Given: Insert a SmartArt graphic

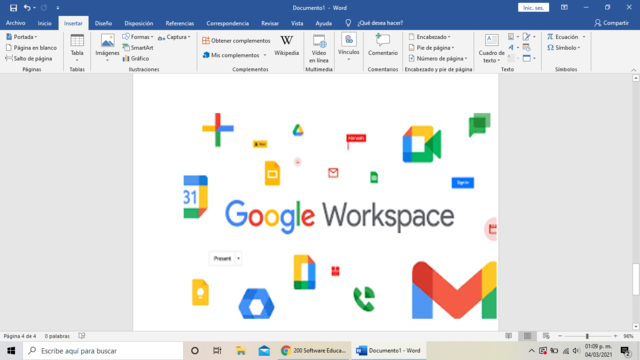Looking at the screenshot, I should point(138,48).
